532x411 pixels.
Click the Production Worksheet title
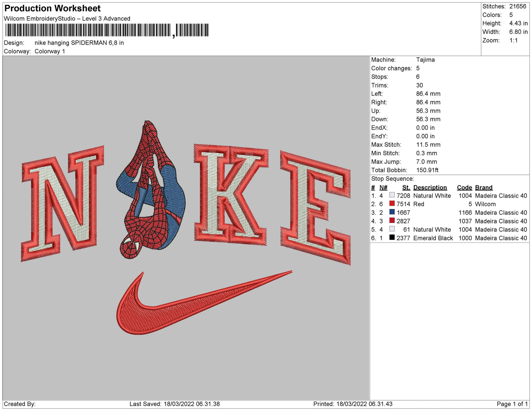tap(52, 8)
